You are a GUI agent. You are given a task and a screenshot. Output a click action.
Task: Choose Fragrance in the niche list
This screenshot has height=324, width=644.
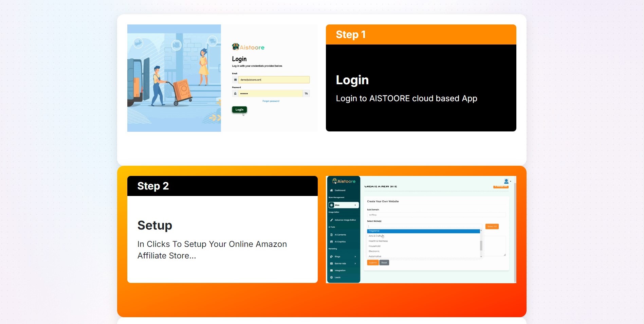[423, 231]
